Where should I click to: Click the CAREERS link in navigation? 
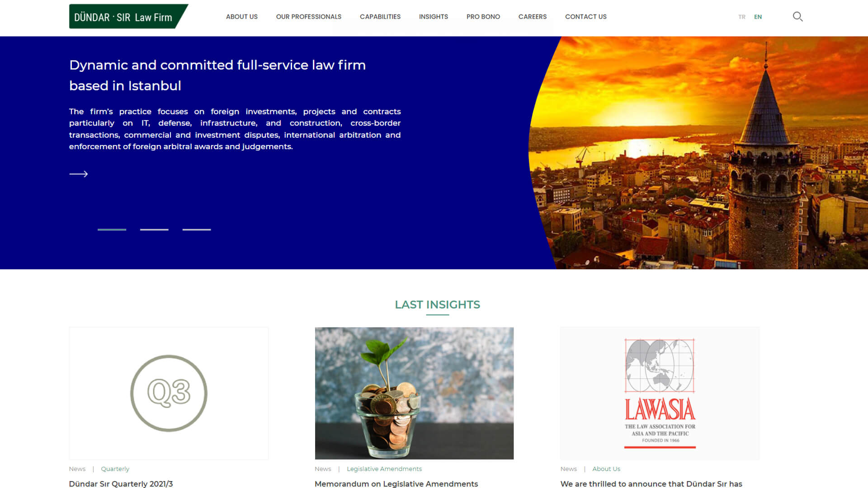[533, 16]
